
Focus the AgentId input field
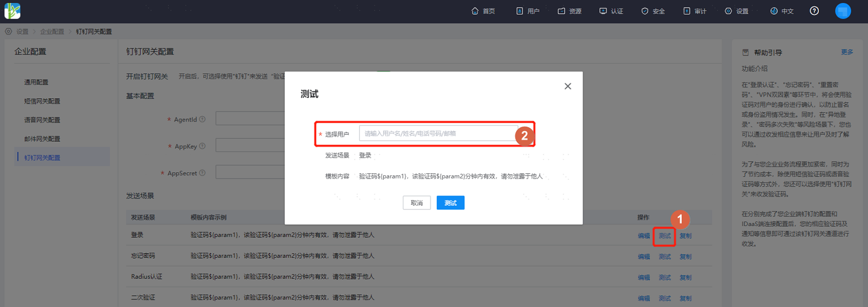(x=250, y=119)
